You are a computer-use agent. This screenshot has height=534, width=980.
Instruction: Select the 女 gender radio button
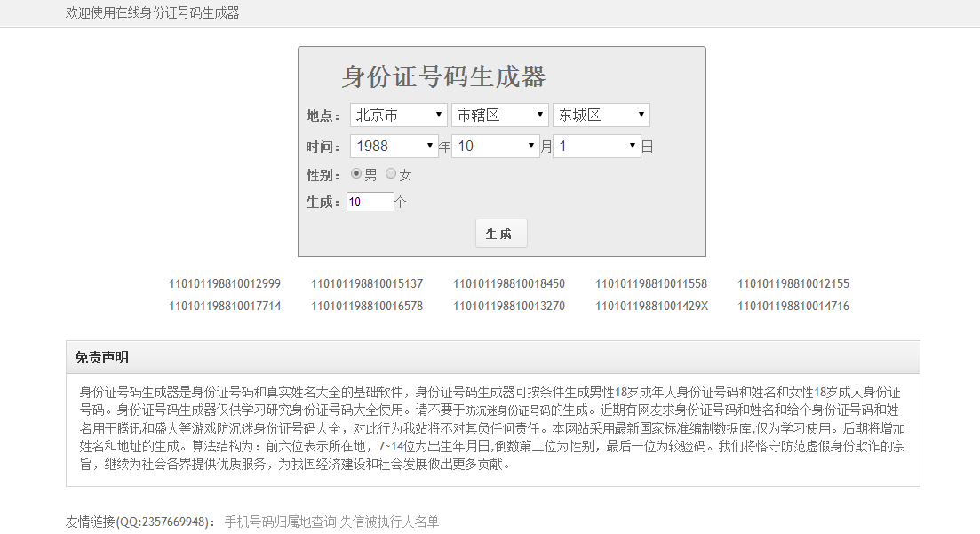tap(391, 174)
